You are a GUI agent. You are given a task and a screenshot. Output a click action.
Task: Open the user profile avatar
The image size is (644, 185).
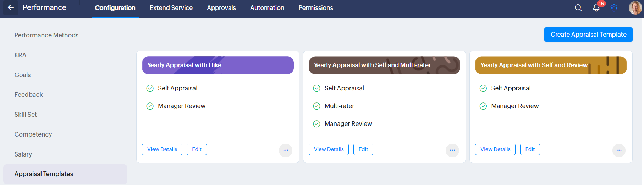635,7
